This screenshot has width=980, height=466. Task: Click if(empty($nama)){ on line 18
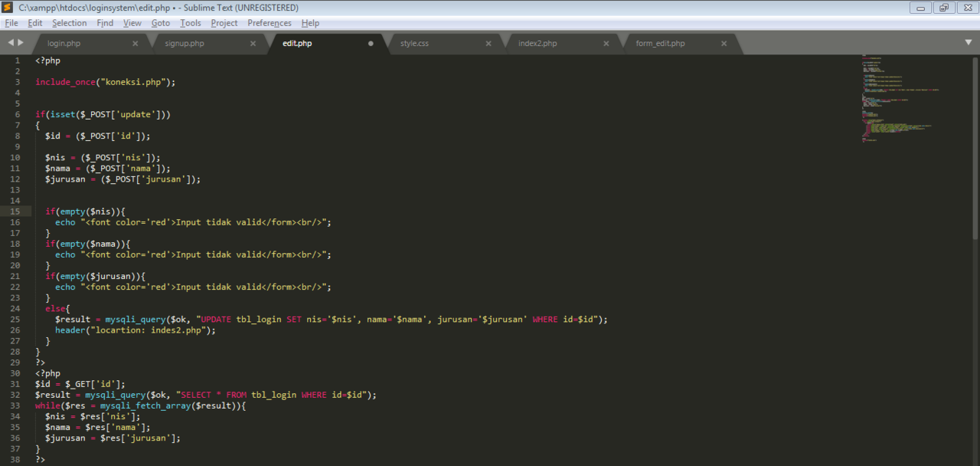point(88,244)
